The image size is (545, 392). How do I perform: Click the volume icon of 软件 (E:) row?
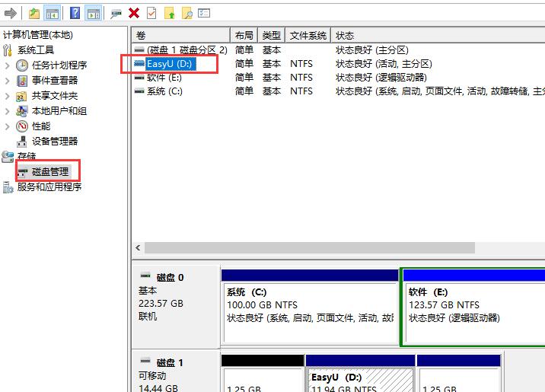139,78
